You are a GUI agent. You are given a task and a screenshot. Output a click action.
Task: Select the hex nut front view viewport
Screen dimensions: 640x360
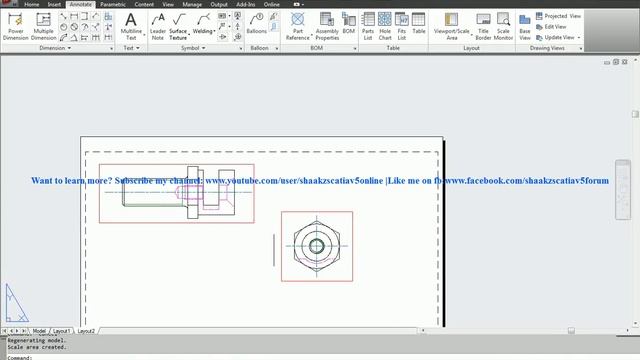pos(317,246)
